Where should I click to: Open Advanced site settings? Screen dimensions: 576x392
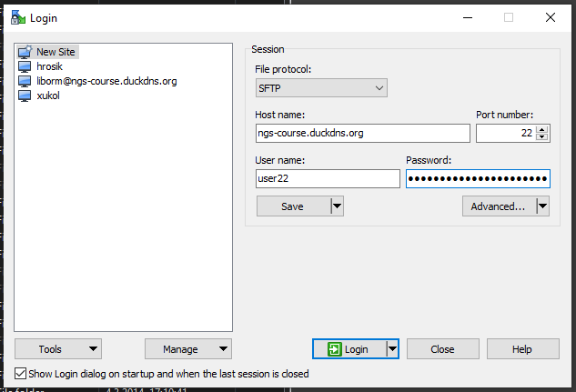click(x=499, y=206)
